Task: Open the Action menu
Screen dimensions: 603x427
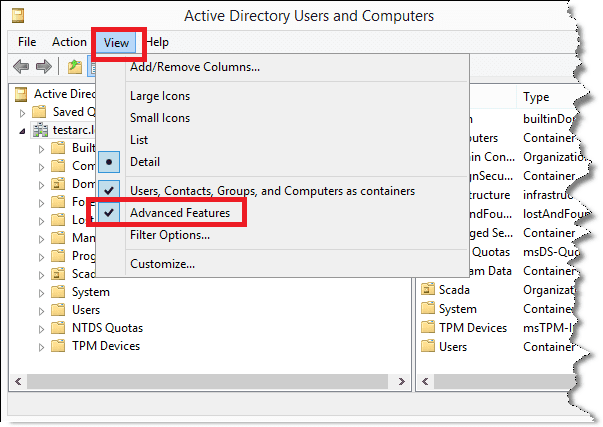Action: (69, 42)
